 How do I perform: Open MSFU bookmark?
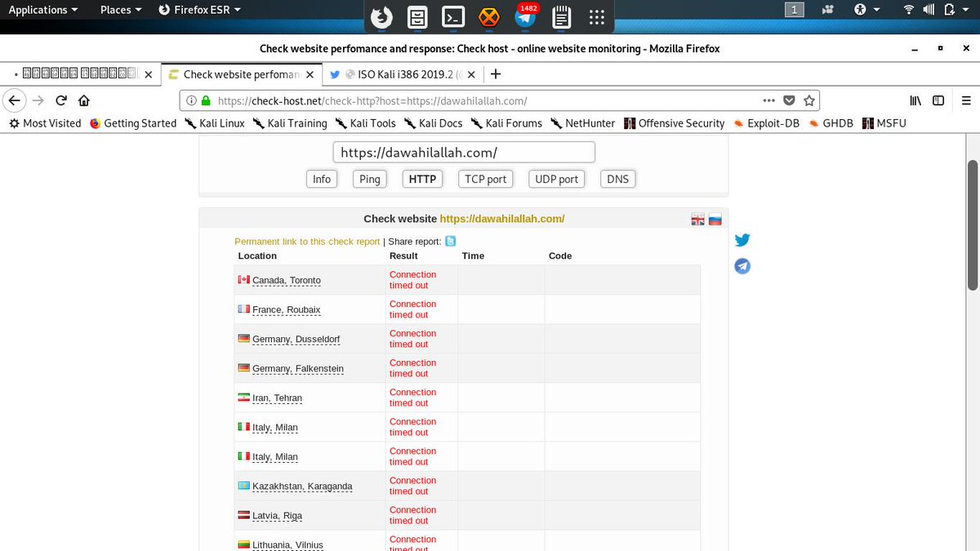point(883,123)
